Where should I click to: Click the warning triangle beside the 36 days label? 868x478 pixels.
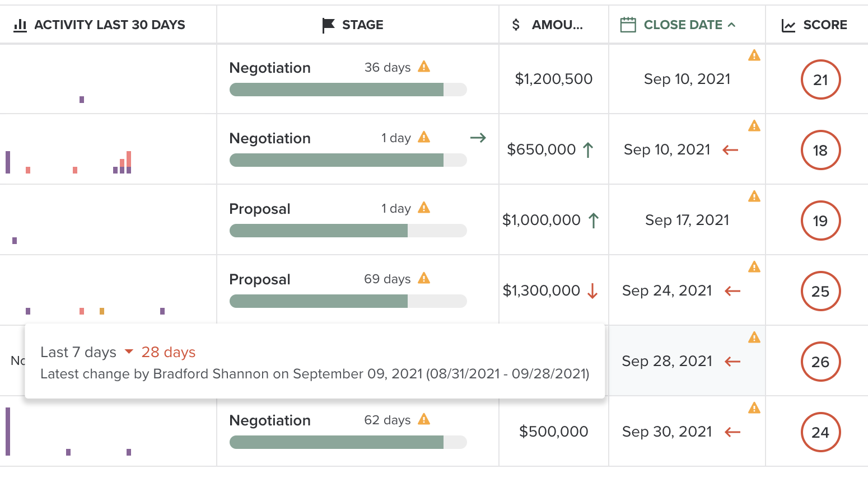point(424,67)
